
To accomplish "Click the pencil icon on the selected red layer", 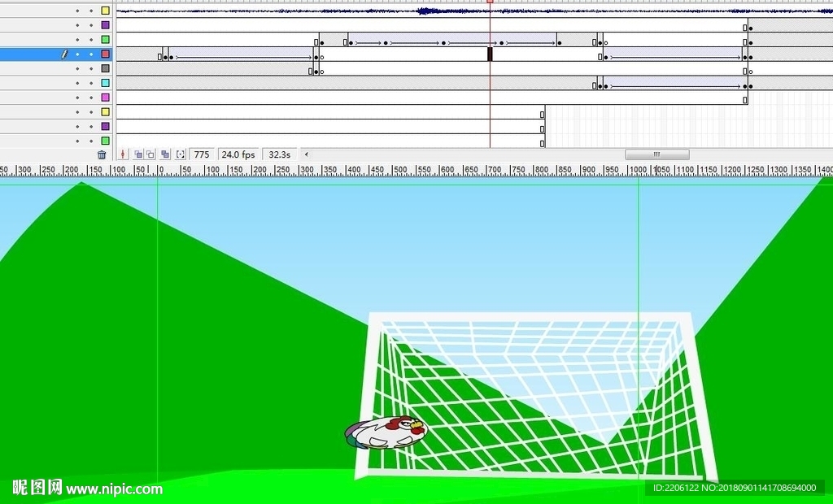I will click(x=64, y=54).
